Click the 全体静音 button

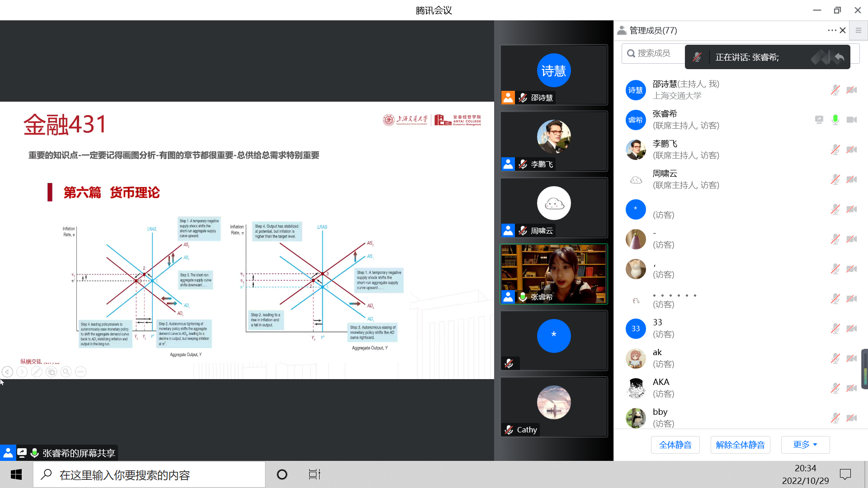(x=675, y=445)
